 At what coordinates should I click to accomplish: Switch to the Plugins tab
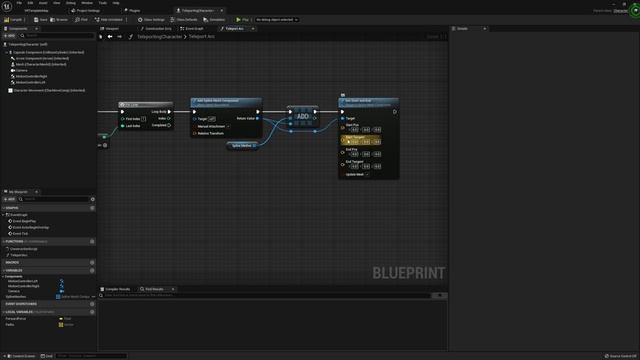point(132,11)
